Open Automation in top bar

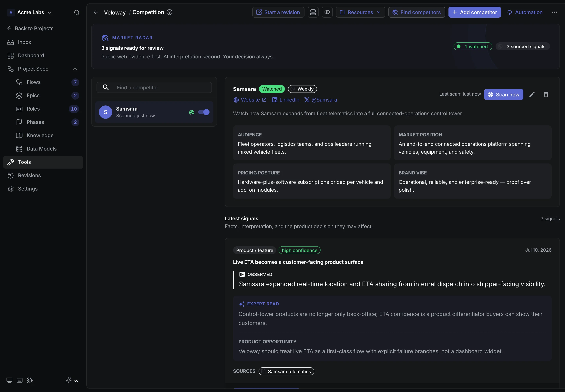pyautogui.click(x=525, y=12)
